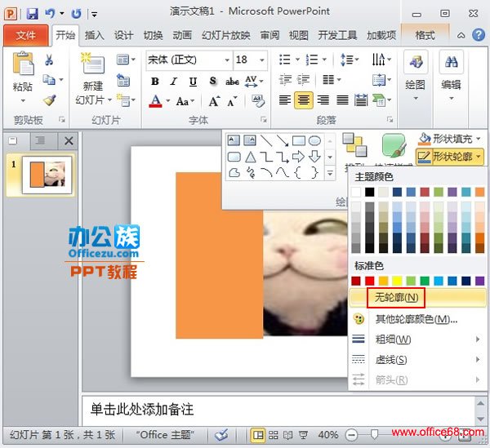
Task: Choose More Outline Colors (其他轮廓颜色)
Action: click(x=418, y=319)
